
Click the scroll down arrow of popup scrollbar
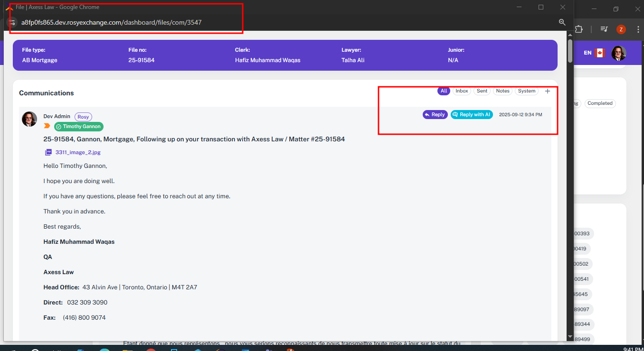(x=570, y=336)
